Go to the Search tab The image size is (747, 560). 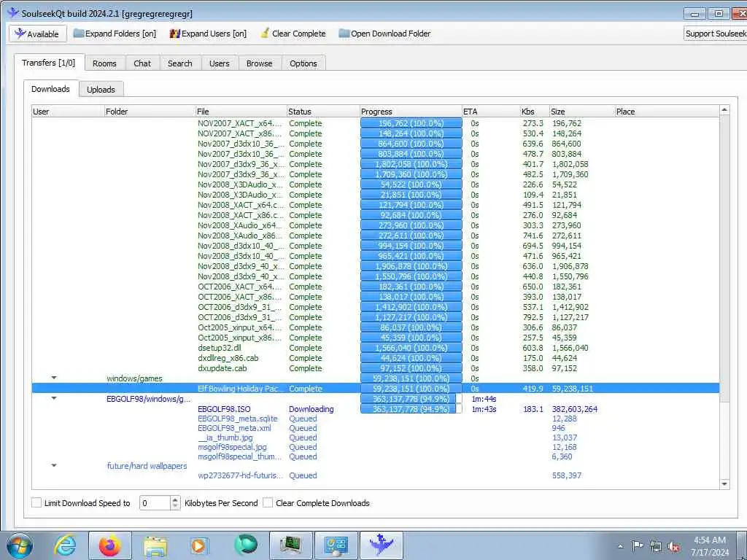(x=180, y=63)
